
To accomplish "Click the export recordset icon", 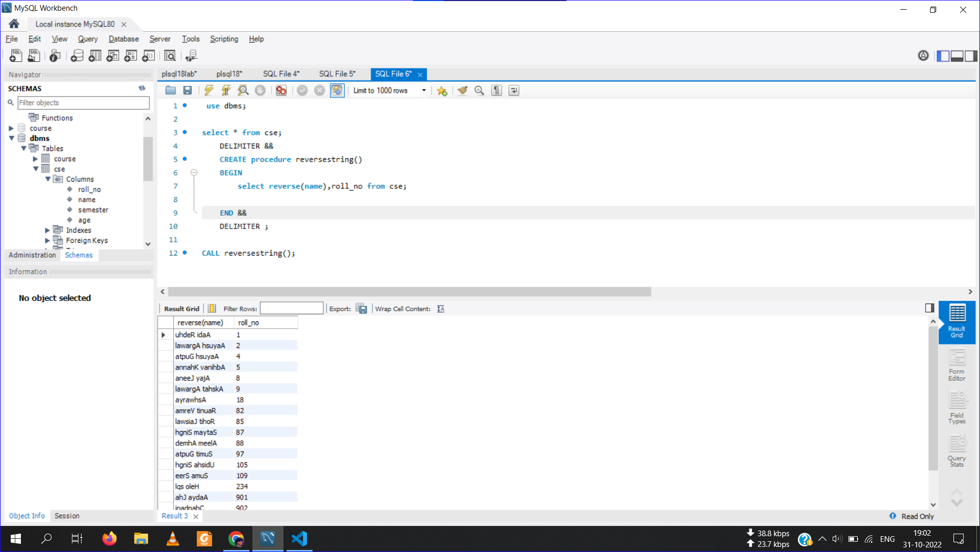I will (361, 309).
